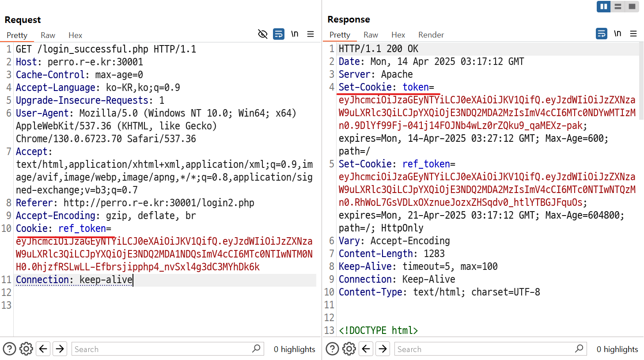
Task: Click Set-Cookie ref_token header name
Action: 397,164
